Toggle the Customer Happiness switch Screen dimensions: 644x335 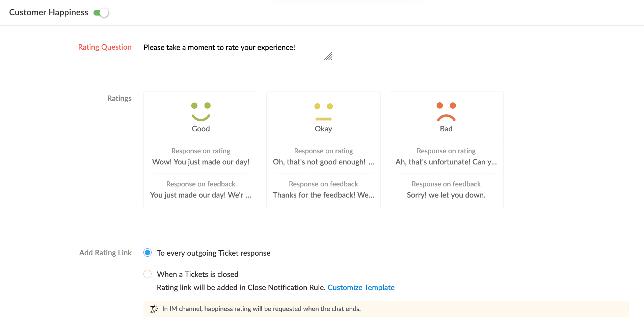coord(101,13)
